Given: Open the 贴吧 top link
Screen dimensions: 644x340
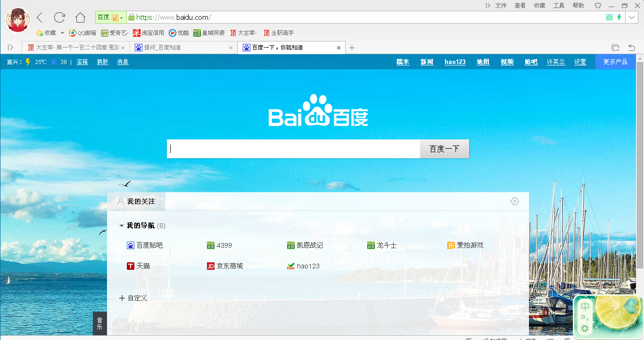Looking at the screenshot, I should click(x=531, y=62).
